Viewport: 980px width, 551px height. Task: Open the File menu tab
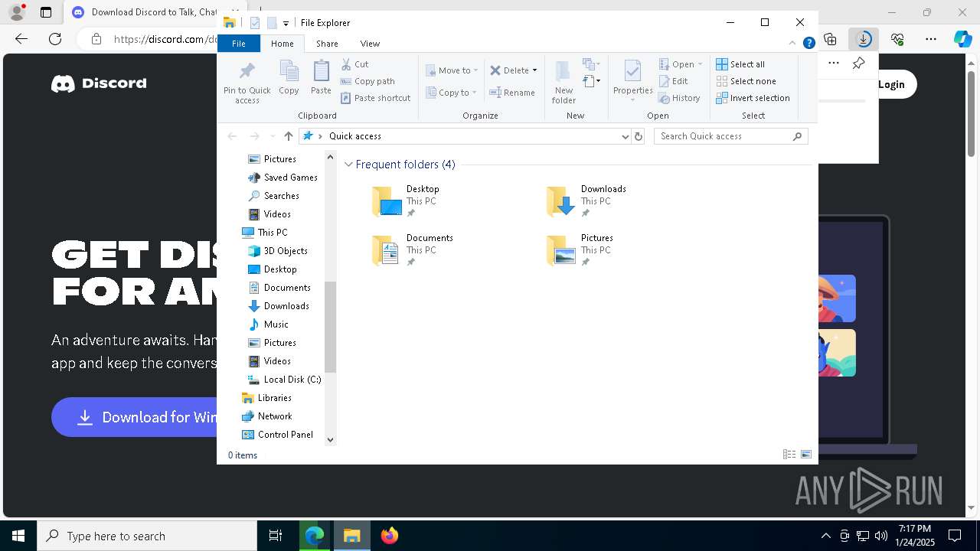(x=239, y=44)
